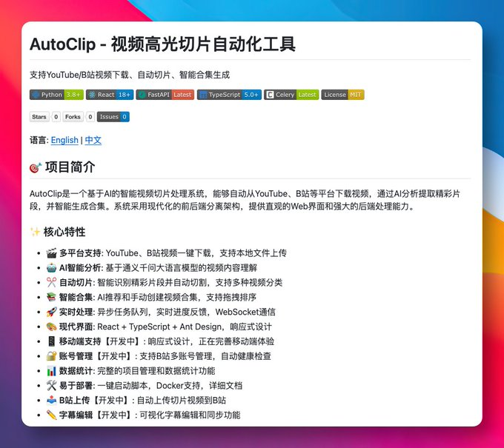Switch language to 中文
This screenshot has height=448, width=504.
[x=93, y=141]
